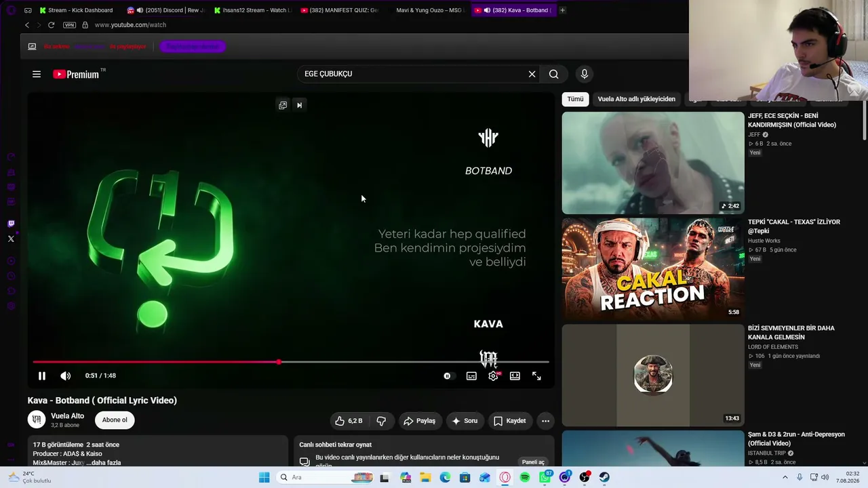Open Steam from the taskbar
The width and height of the screenshot is (868, 488).
pyautogui.click(x=604, y=477)
